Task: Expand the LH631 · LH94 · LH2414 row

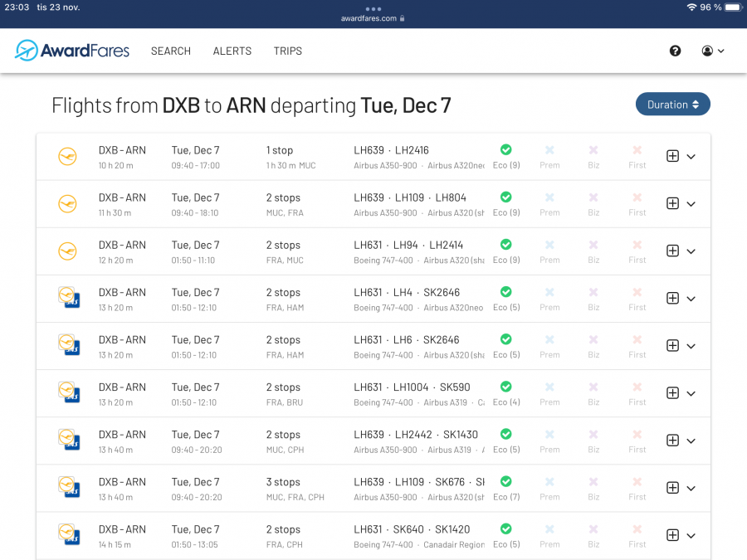Action: (691, 251)
